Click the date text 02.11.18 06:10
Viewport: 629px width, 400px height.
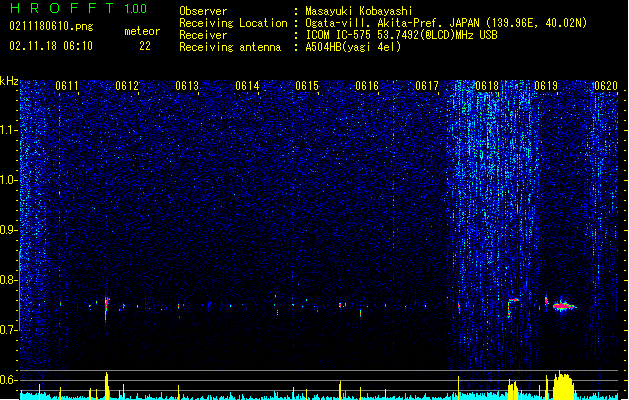tap(51, 46)
